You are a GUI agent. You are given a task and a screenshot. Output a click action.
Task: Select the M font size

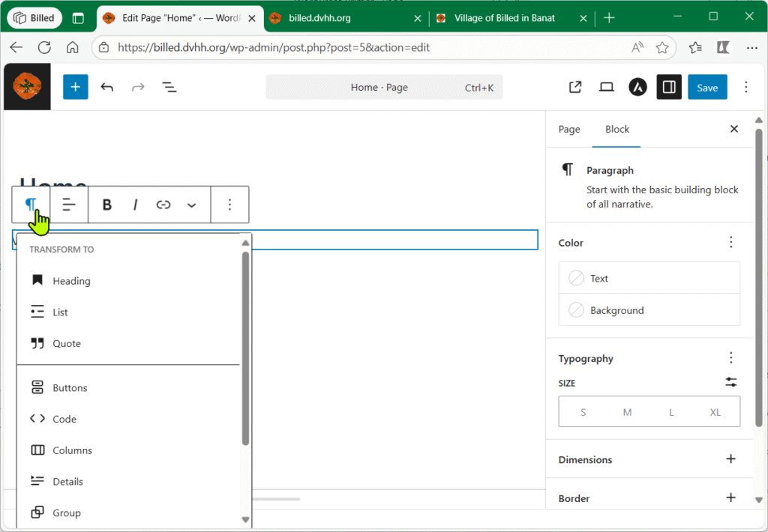tap(627, 412)
